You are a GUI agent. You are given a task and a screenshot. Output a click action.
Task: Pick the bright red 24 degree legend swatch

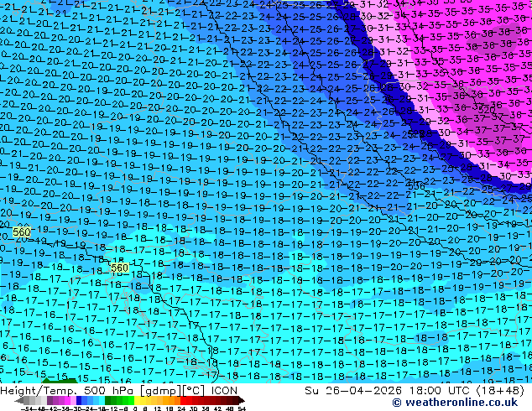[183, 401]
